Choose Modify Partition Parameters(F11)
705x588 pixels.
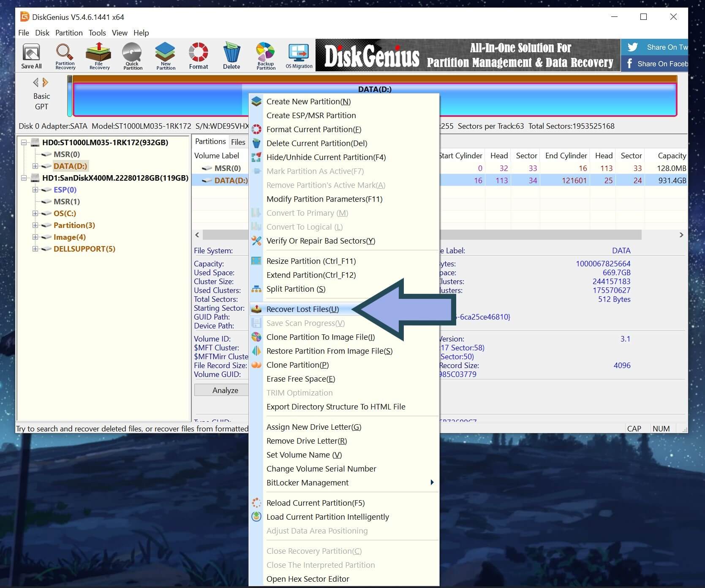click(x=324, y=199)
